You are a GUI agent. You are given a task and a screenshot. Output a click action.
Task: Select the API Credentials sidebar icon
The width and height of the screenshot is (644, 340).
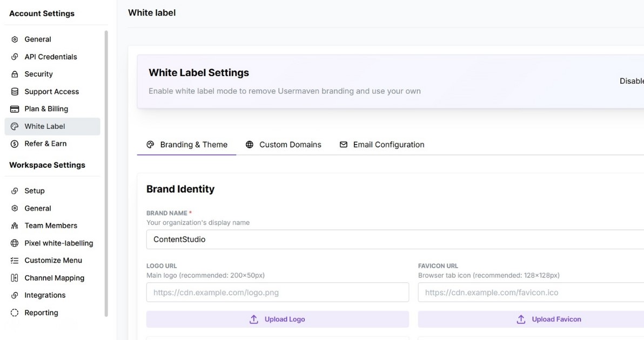point(14,57)
